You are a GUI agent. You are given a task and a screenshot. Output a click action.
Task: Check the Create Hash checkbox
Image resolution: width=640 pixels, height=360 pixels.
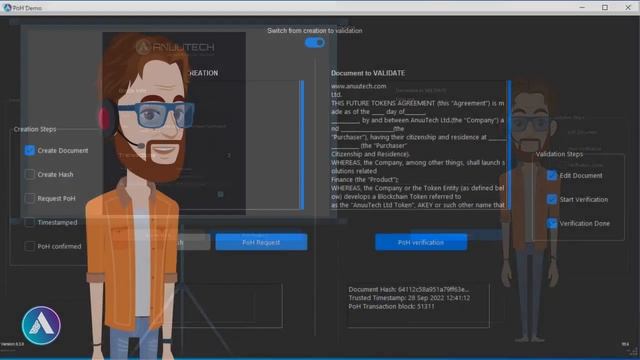[29, 174]
